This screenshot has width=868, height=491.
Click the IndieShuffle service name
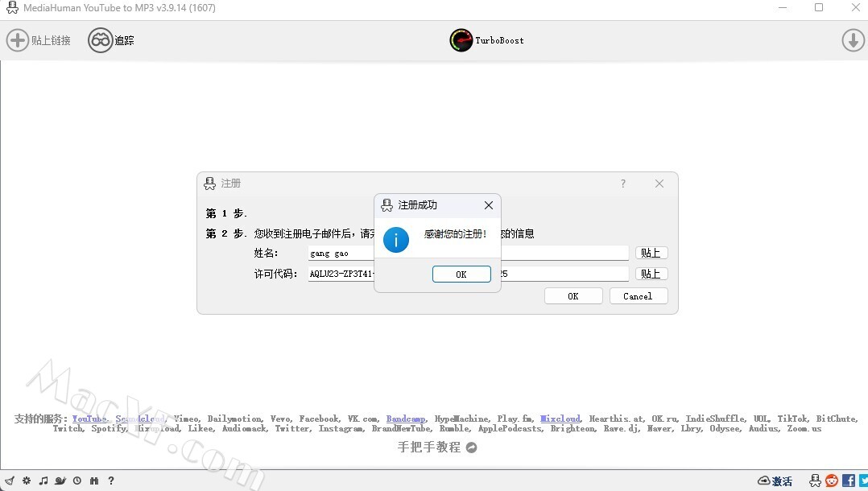point(716,419)
